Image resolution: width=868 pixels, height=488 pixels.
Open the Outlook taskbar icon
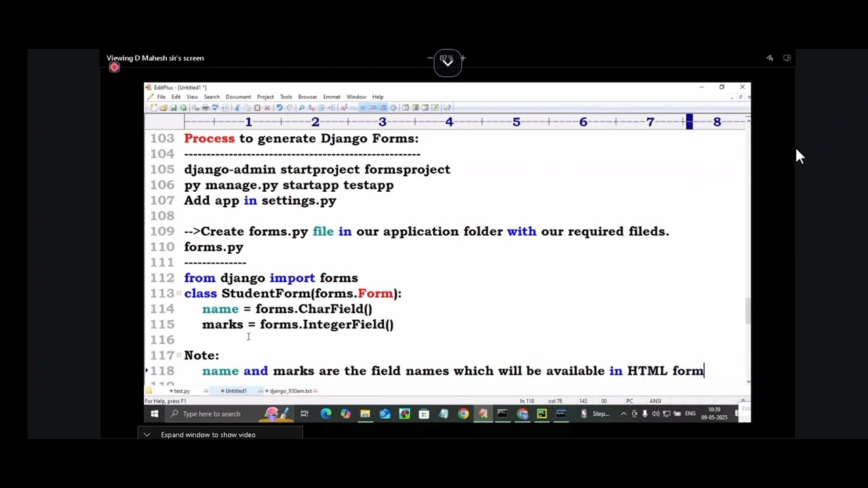tap(384, 414)
